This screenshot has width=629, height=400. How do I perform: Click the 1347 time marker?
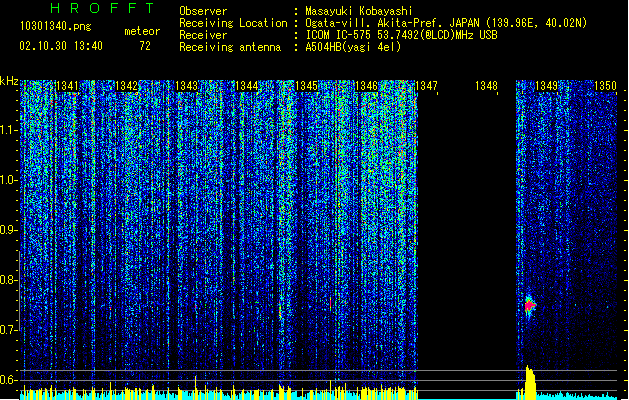click(426, 86)
